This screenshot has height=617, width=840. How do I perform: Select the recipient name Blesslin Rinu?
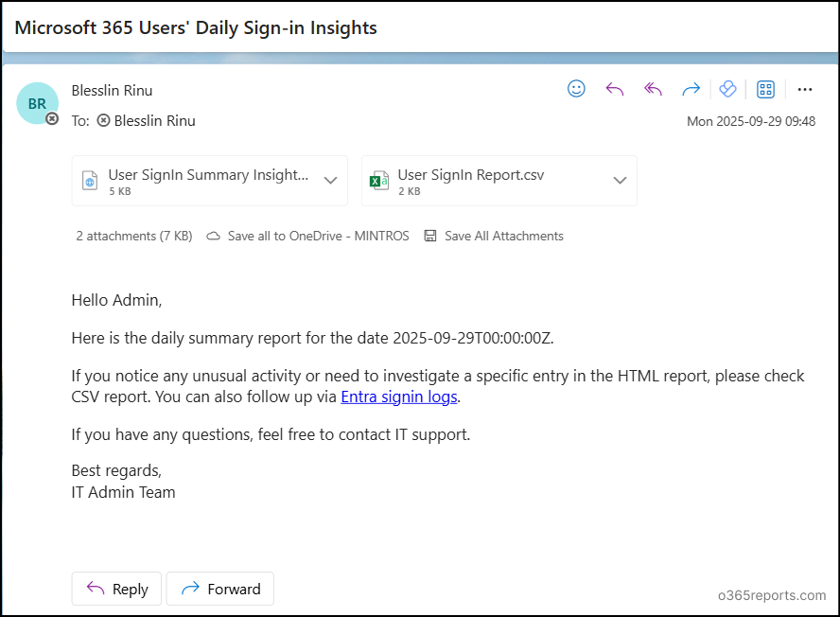point(155,121)
